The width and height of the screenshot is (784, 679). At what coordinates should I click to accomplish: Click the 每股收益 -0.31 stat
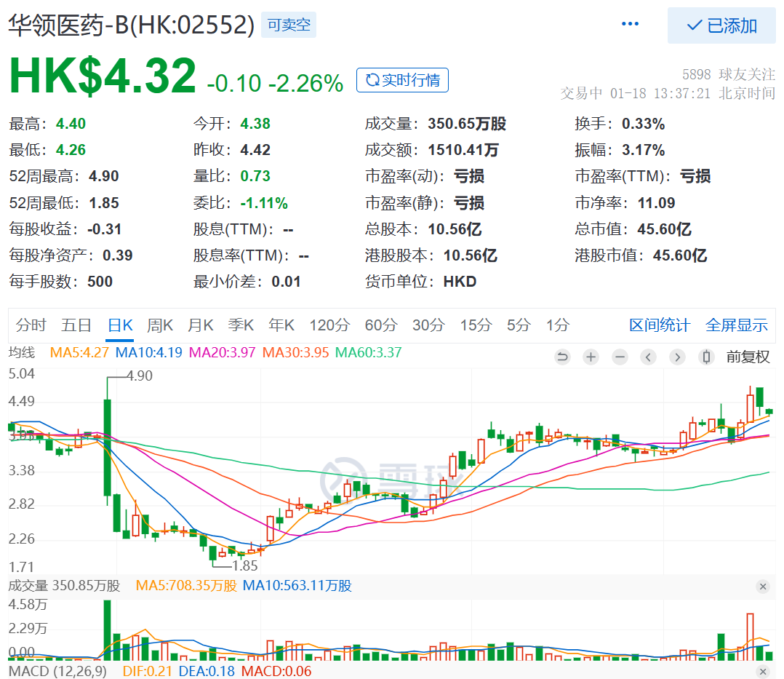[65, 229]
